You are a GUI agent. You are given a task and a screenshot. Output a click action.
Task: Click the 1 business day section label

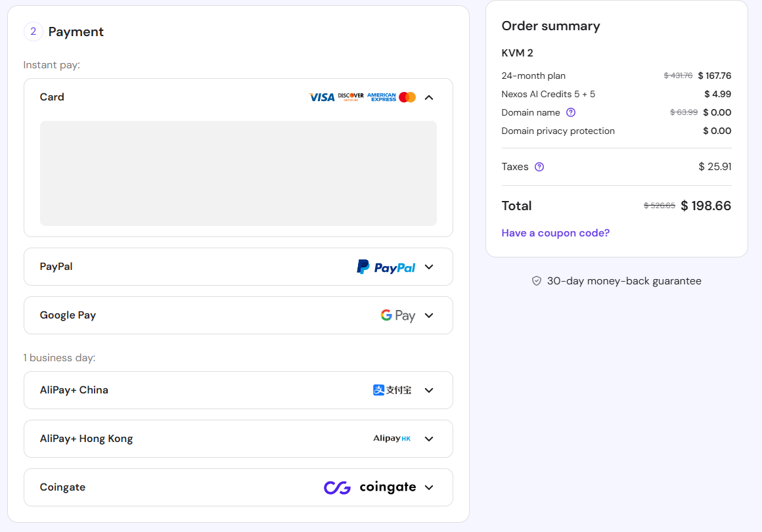(59, 358)
